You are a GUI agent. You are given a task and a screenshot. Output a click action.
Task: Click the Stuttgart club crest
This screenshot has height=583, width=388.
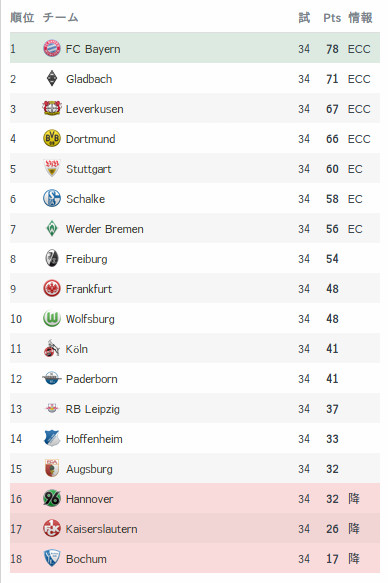click(x=52, y=168)
